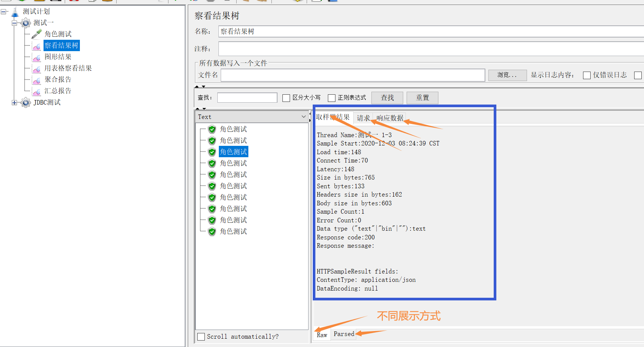Click the listener icon beside 聚合报告

point(36,80)
